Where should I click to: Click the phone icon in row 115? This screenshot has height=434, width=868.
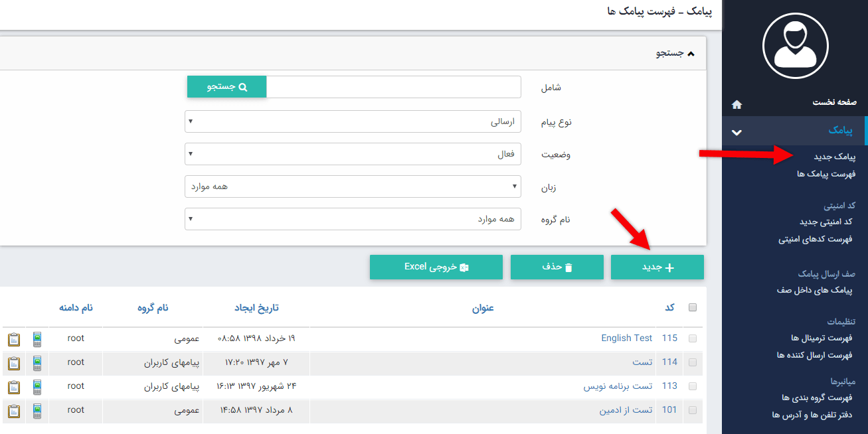(37, 339)
